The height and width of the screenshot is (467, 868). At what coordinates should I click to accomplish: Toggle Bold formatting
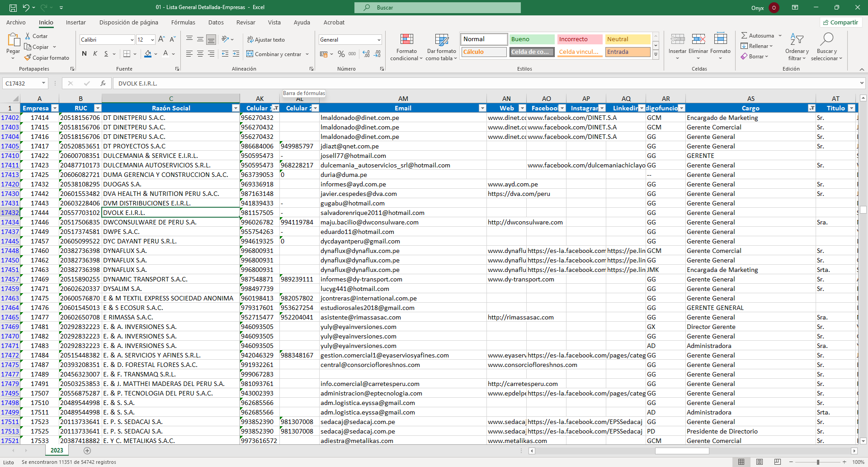84,54
